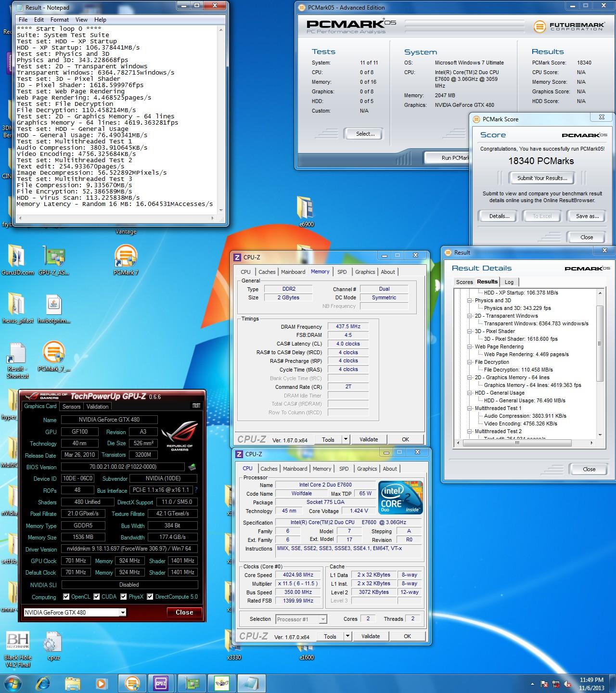Open Windows Media Player taskbar icon

[102, 683]
